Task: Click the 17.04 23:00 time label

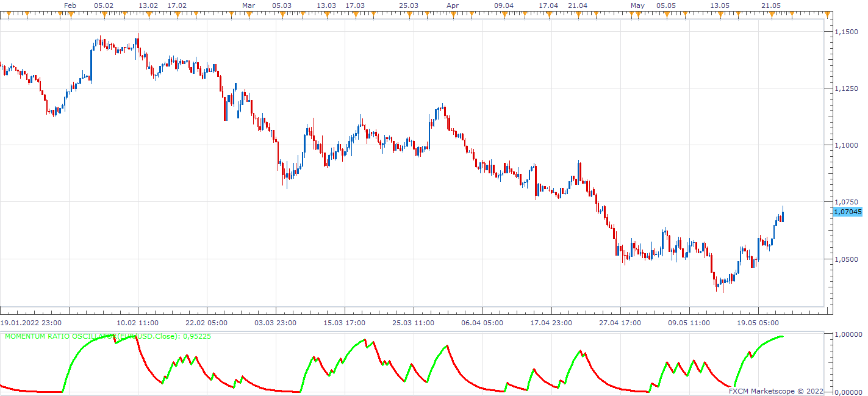Action: (551, 323)
